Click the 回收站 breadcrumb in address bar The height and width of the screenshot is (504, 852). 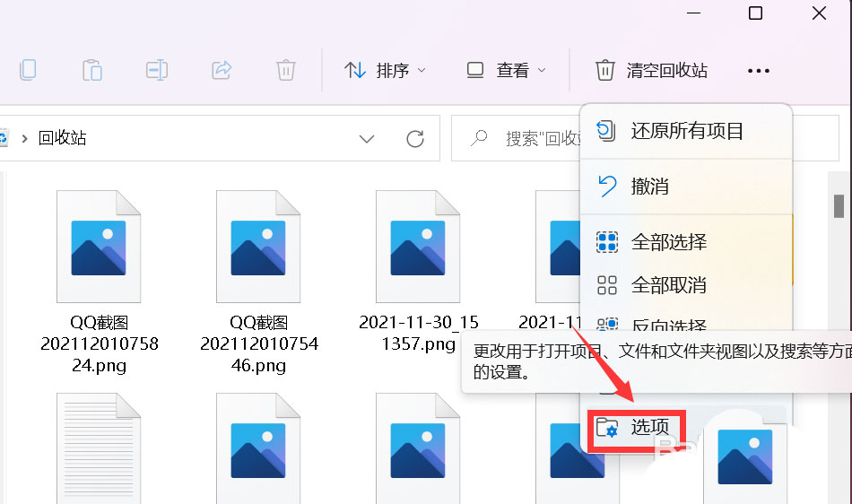62,138
